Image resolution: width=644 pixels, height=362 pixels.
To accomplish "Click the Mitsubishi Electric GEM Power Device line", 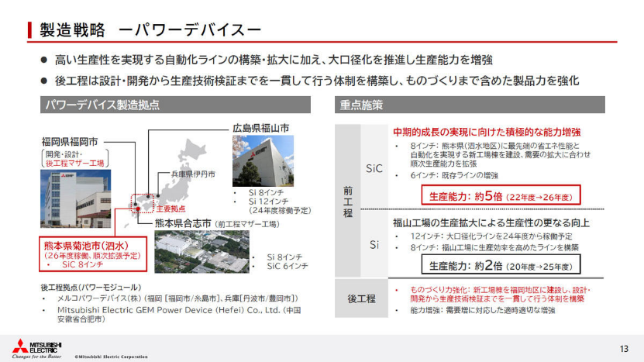I will (x=179, y=315).
